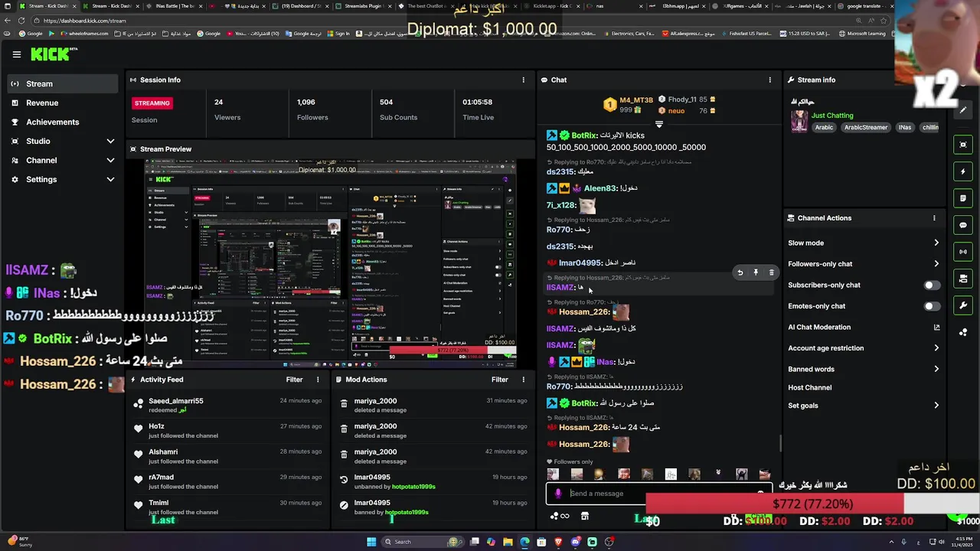Click the camera host icon in right sidebar

[963, 279]
